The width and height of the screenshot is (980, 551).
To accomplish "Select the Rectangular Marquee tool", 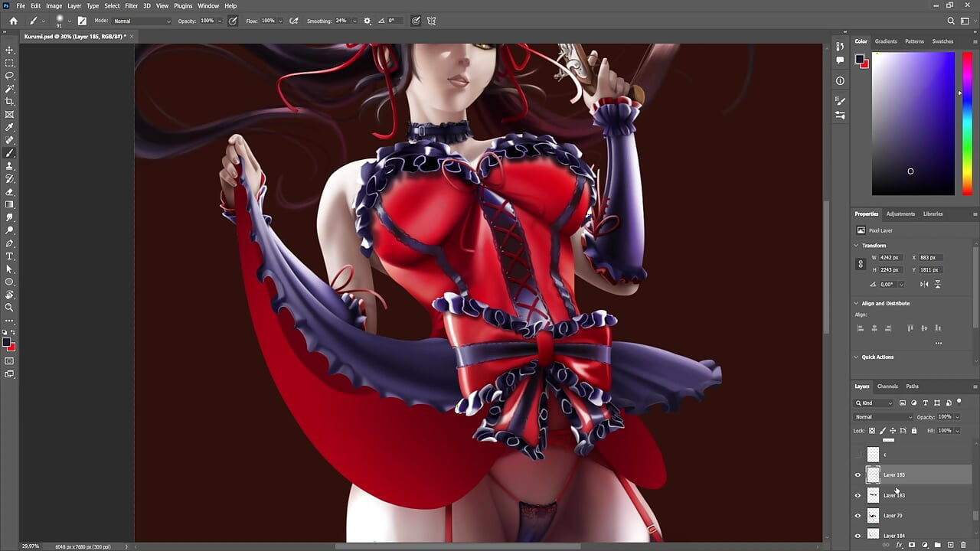I will (10, 63).
